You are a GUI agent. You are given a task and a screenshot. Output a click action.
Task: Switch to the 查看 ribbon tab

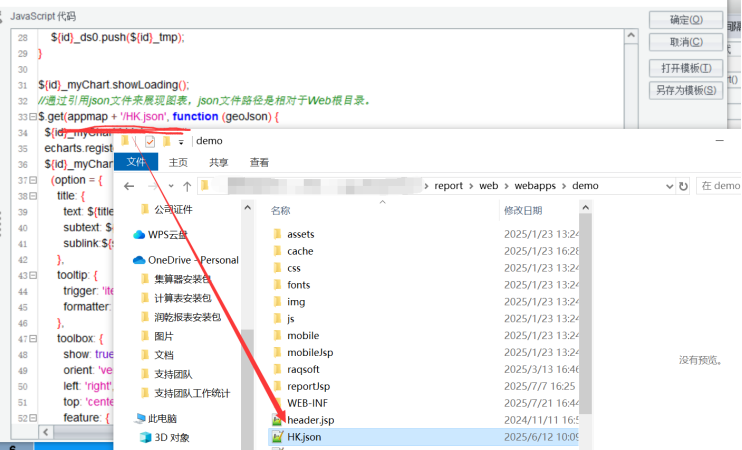tap(259, 162)
